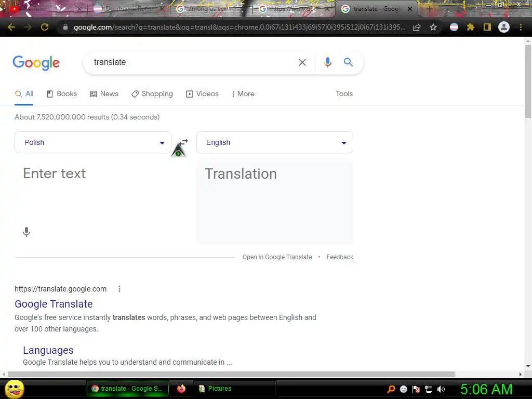The image size is (532, 399).
Task: Switch to the News tab
Action: 104,94
